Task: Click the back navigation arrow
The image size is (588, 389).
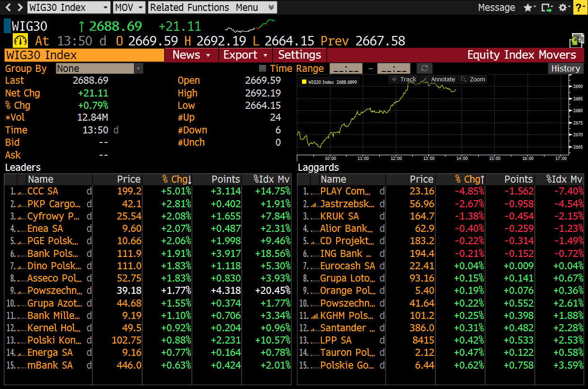Action: pyautogui.click(x=8, y=7)
